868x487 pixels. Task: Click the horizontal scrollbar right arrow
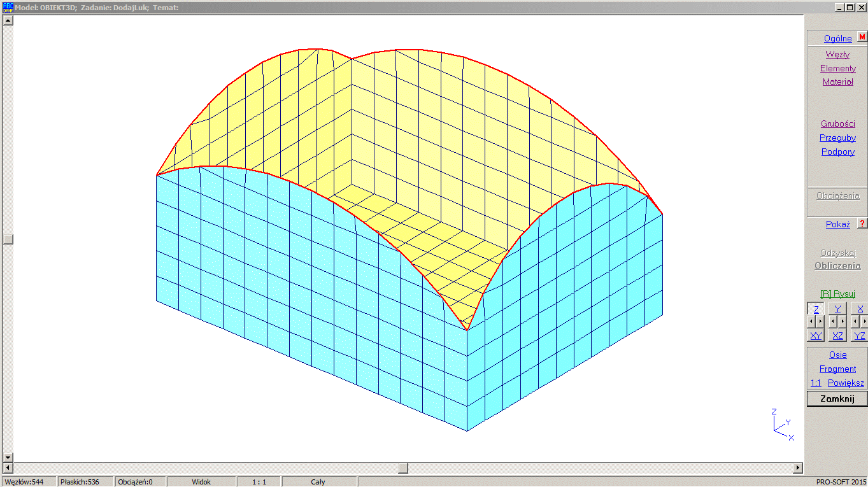(x=798, y=468)
